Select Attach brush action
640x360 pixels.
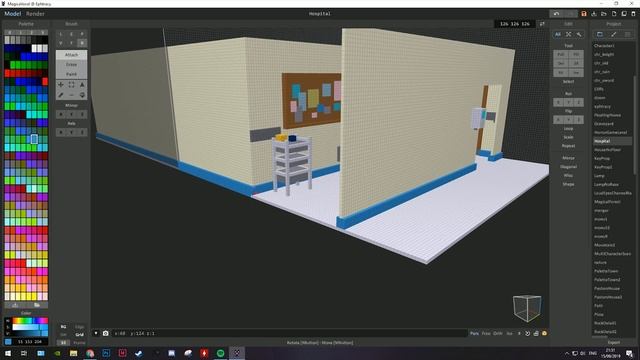(x=71, y=55)
